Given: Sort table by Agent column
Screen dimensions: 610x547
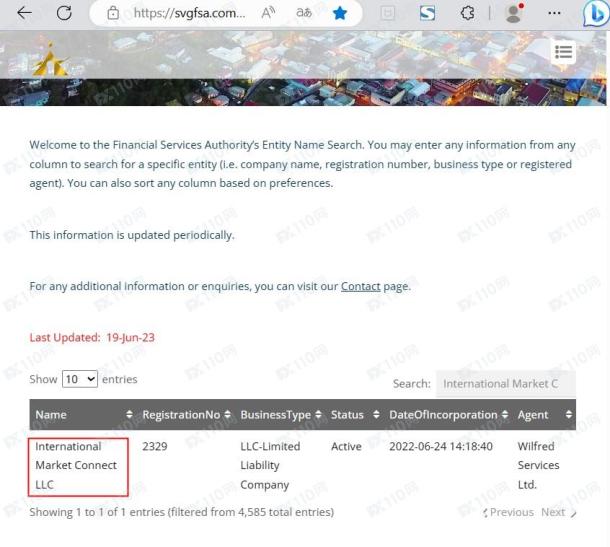Looking at the screenshot, I should pos(544,415).
